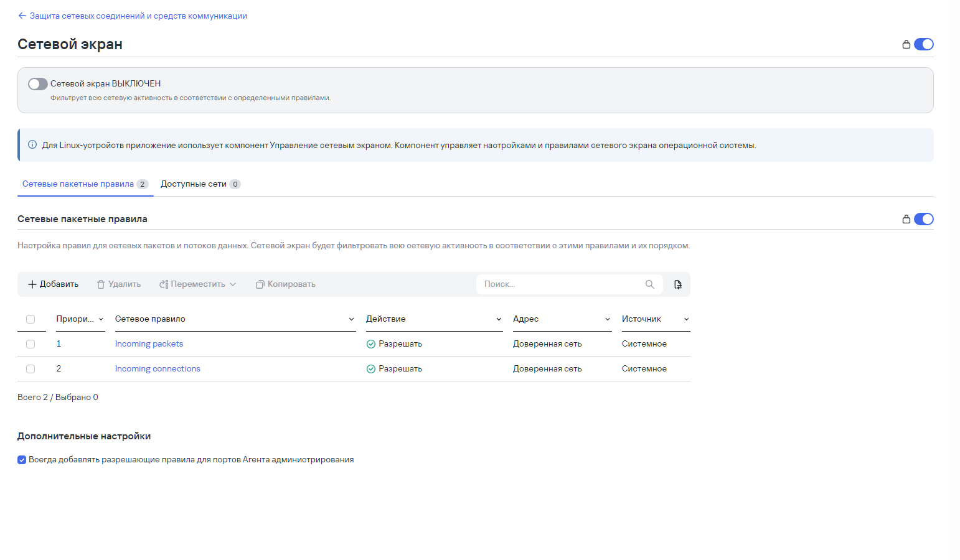This screenshot has width=960, height=560.
Task: Click Системное in Incoming connections row
Action: pos(644,369)
